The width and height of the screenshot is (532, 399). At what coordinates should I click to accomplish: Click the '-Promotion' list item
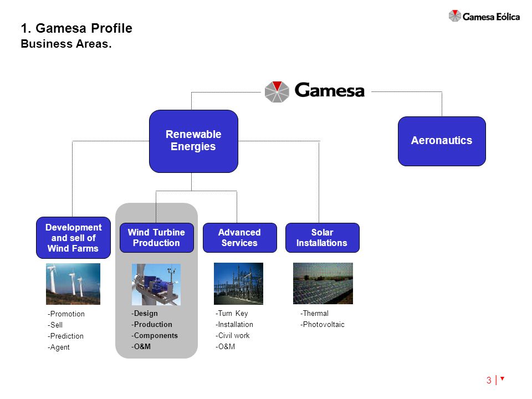pos(66,314)
